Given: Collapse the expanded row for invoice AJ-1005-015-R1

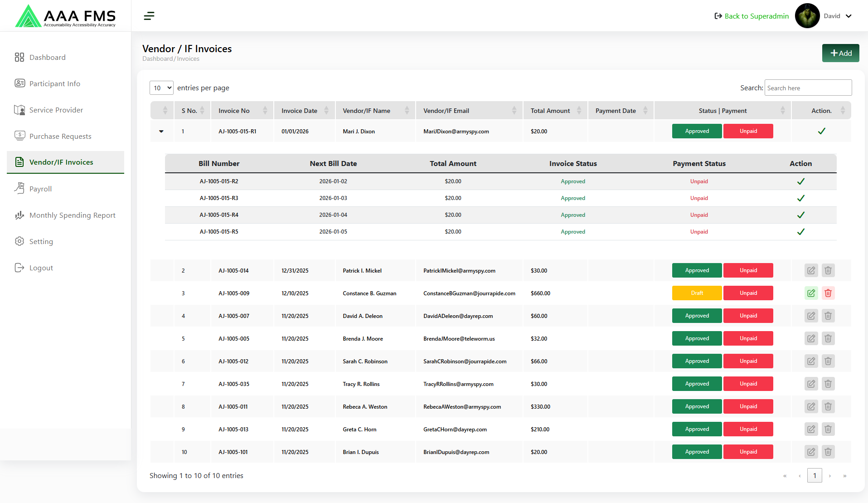Looking at the screenshot, I should (161, 132).
